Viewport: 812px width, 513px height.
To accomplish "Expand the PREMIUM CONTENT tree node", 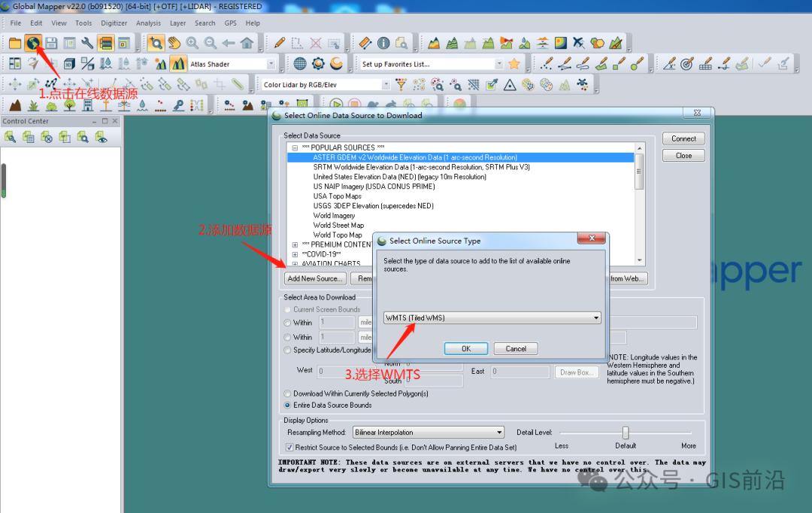I will click(x=295, y=244).
